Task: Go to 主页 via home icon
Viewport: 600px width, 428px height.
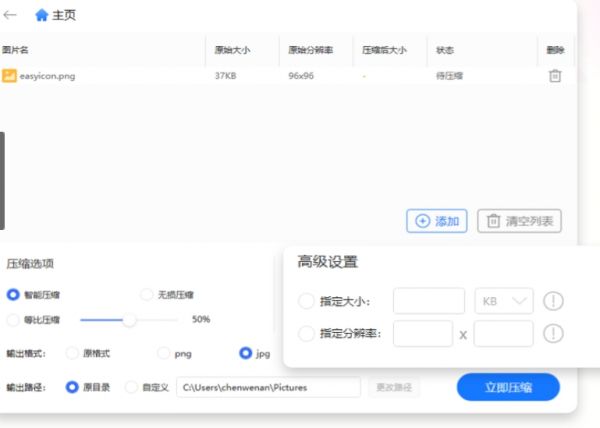Action: (x=41, y=15)
